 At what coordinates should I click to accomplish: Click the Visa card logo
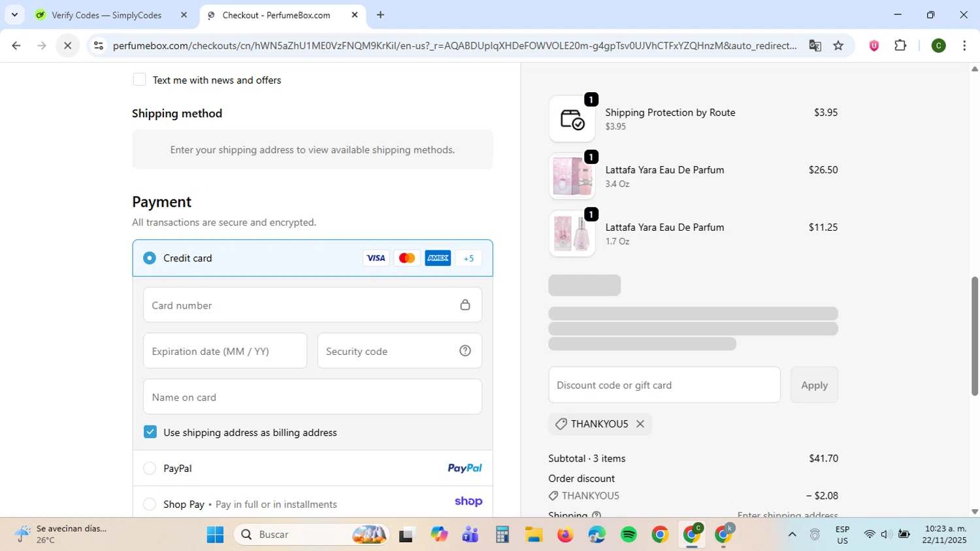376,258
